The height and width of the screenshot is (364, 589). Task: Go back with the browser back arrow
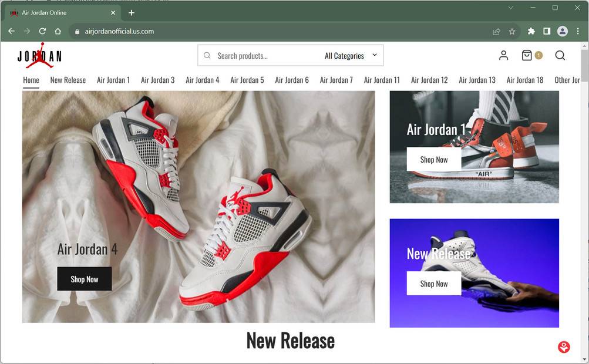[11, 31]
